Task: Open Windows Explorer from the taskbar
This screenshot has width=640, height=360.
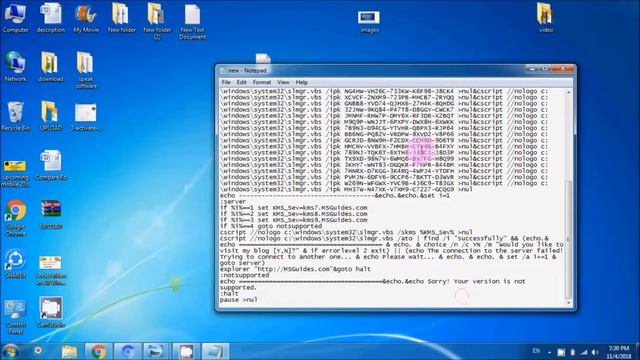Action: (69, 351)
